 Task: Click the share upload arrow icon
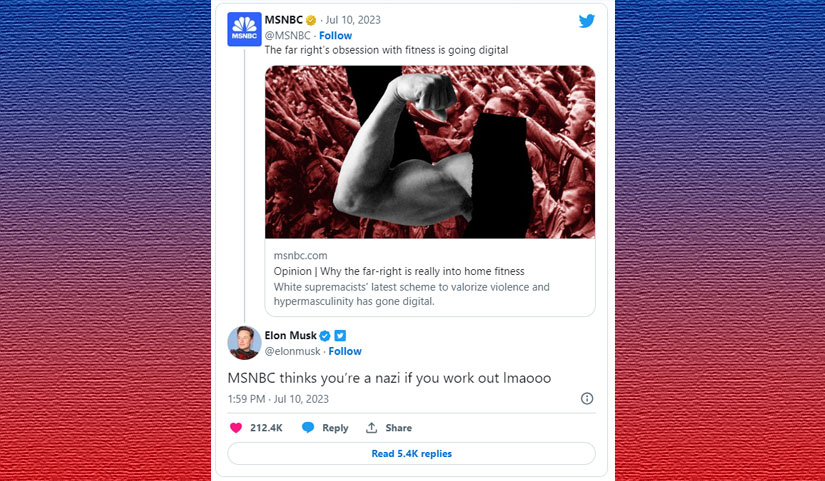pyautogui.click(x=371, y=428)
